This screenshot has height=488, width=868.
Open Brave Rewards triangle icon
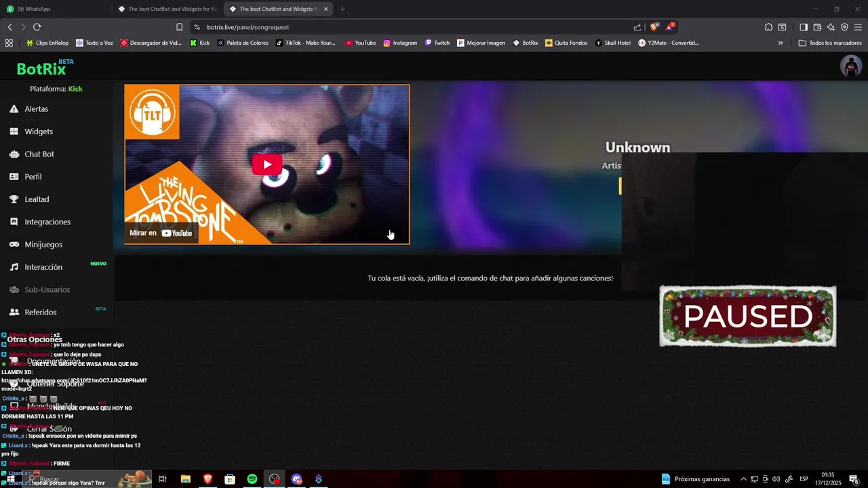669,27
